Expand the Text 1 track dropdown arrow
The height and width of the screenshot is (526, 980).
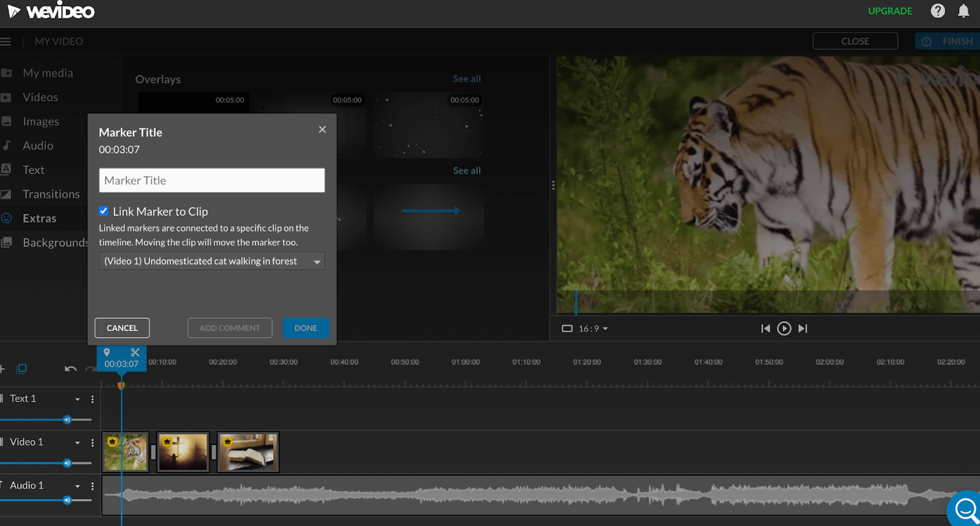(78, 399)
